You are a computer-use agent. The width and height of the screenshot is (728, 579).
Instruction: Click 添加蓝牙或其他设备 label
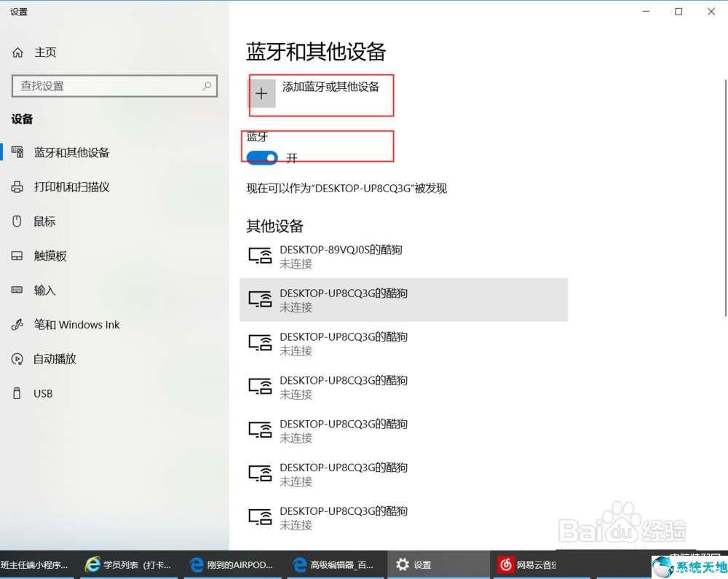[331, 87]
